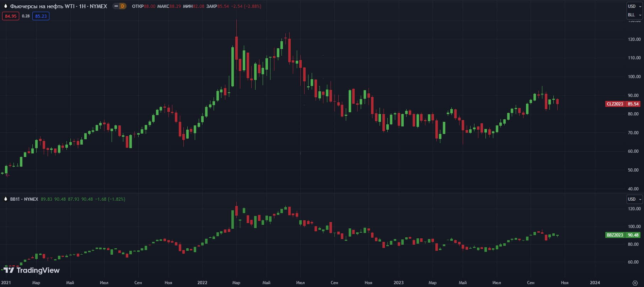Select the spread value 0.28
This screenshot has height=287, width=644.
pyautogui.click(x=26, y=16)
